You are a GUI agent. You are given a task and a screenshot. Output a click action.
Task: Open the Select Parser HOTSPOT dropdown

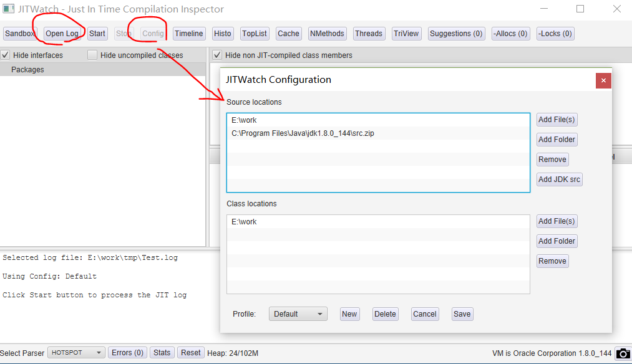click(x=76, y=353)
